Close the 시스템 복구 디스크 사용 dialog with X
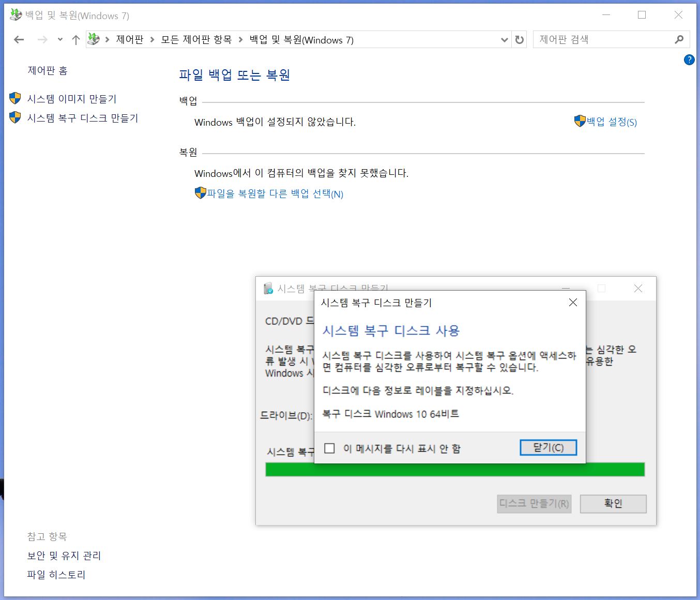700x600 pixels. point(573,303)
